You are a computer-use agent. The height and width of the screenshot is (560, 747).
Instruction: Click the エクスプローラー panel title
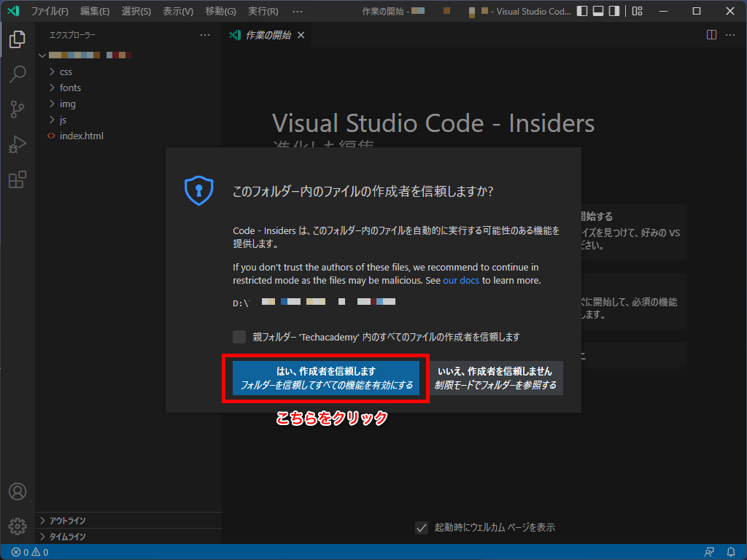[72, 35]
